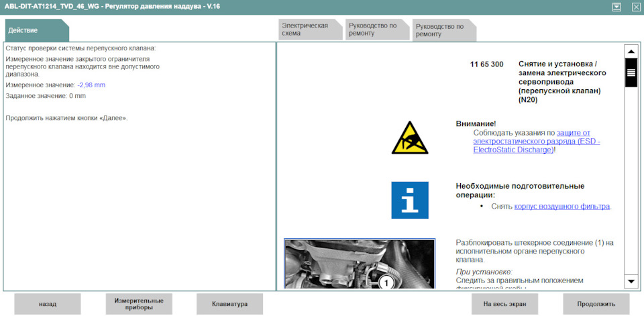644x316 pixels.
Task: Click the scrollbar down arrow
Action: [x=631, y=282]
